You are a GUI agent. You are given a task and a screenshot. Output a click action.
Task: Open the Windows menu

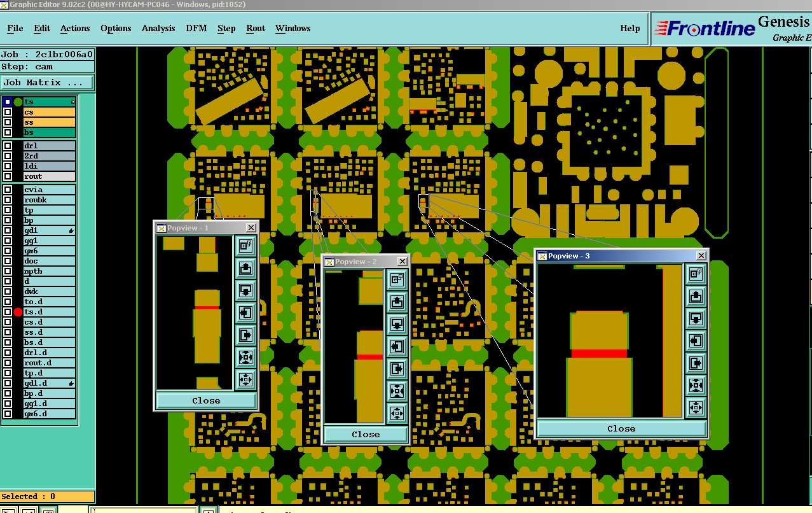click(x=292, y=28)
